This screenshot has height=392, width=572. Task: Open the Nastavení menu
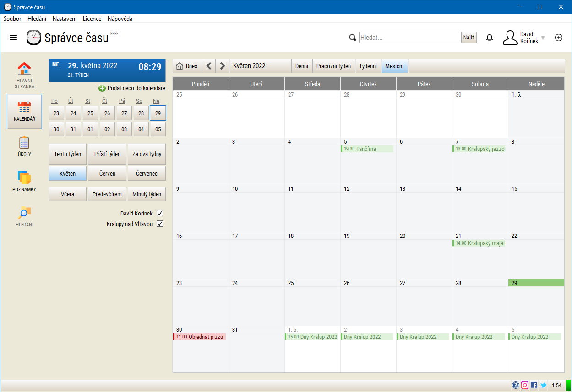pyautogui.click(x=65, y=19)
